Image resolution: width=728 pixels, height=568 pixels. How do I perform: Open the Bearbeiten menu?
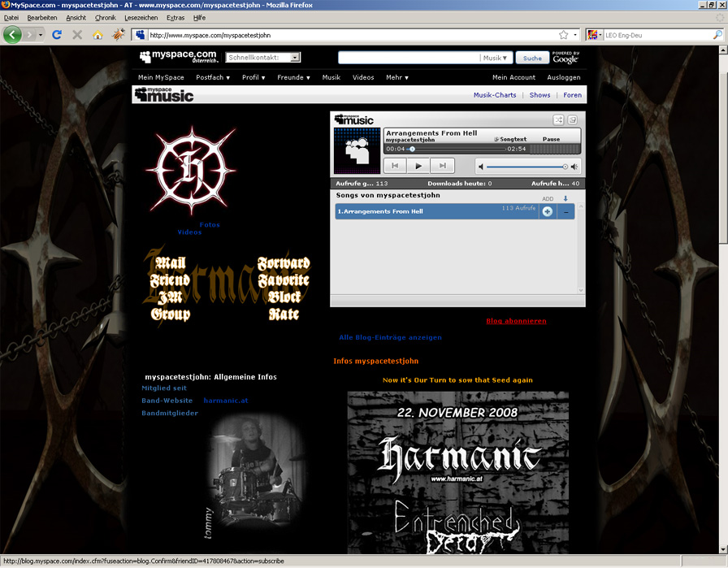[x=41, y=18]
